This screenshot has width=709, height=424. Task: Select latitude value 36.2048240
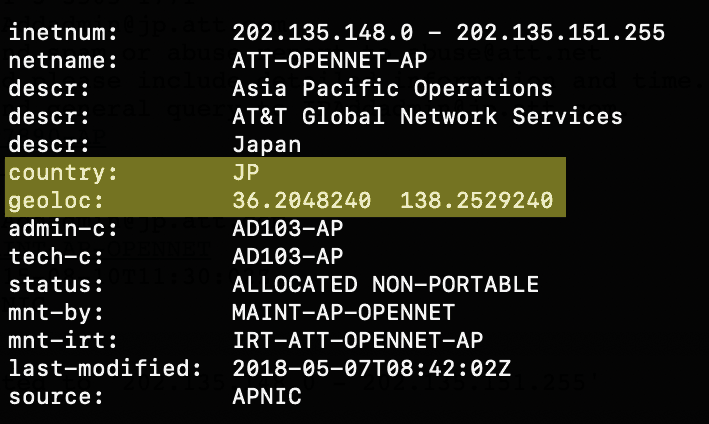pos(302,201)
